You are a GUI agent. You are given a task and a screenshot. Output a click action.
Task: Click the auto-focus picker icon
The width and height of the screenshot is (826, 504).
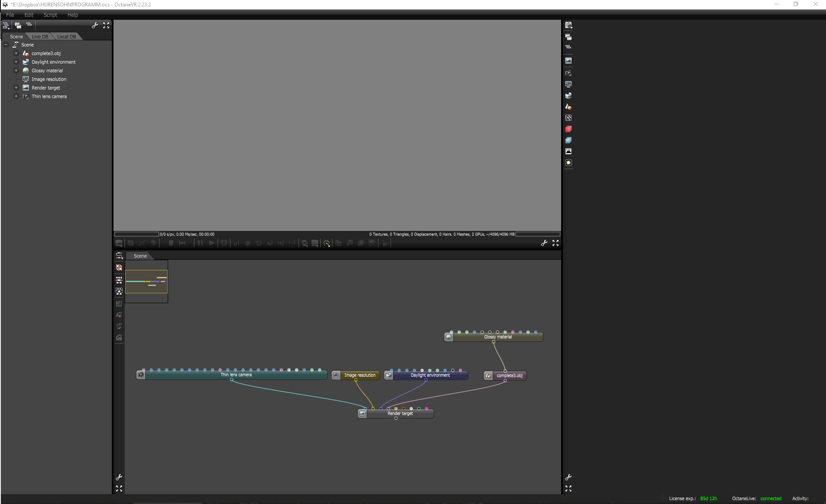(x=236, y=243)
